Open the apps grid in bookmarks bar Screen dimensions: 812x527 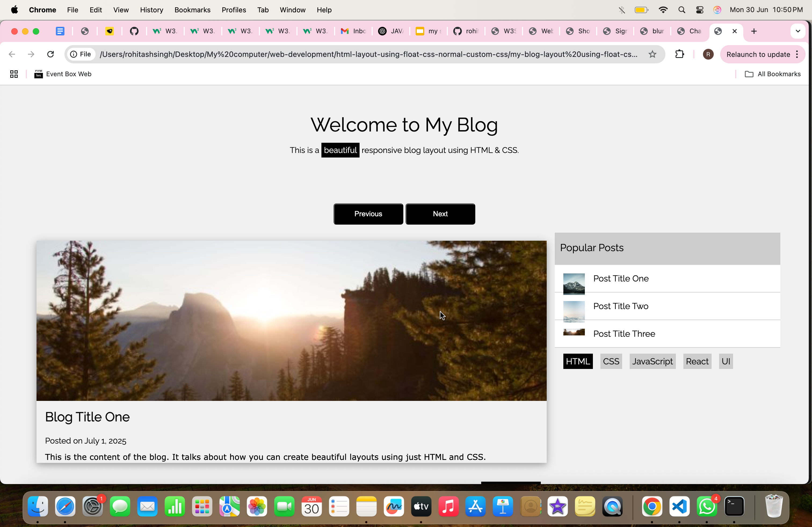[14, 74]
